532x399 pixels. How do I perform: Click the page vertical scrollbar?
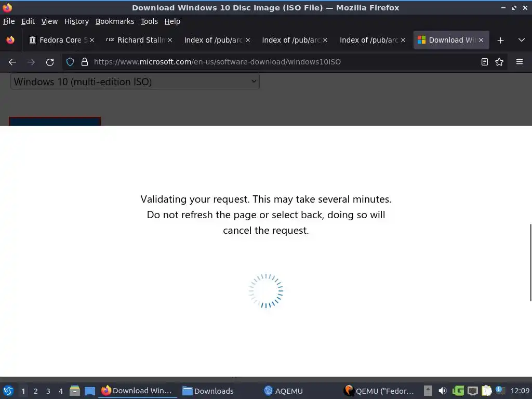tap(530, 262)
